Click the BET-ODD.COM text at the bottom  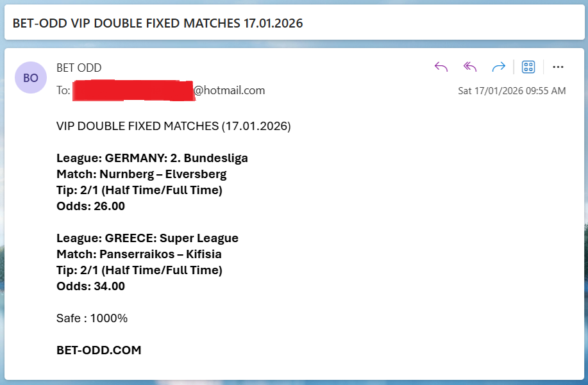tap(99, 350)
